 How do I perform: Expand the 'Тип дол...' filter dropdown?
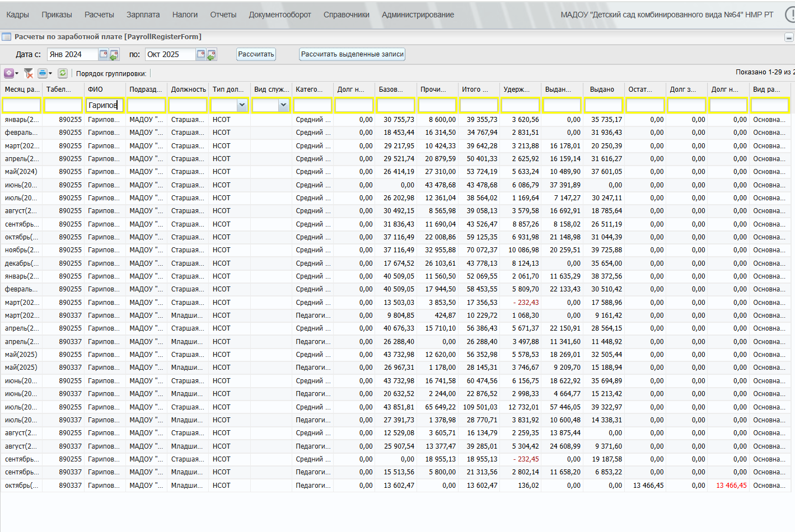click(x=242, y=105)
